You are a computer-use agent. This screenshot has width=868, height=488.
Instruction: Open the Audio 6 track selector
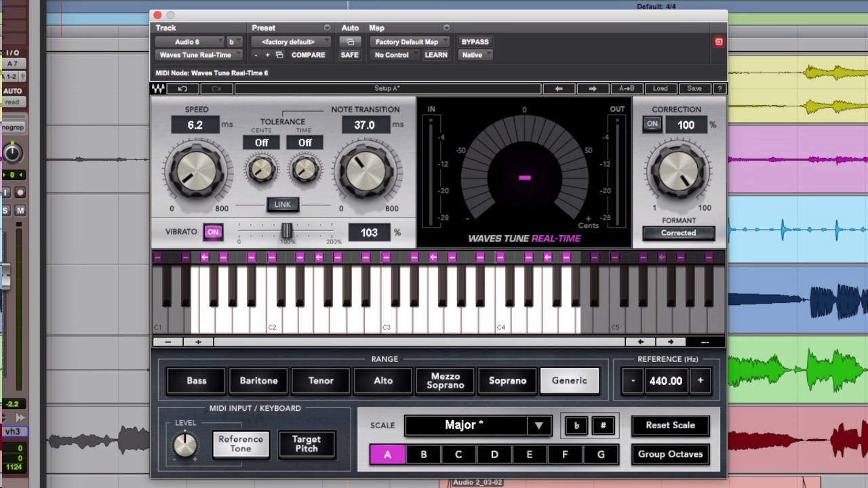click(190, 42)
